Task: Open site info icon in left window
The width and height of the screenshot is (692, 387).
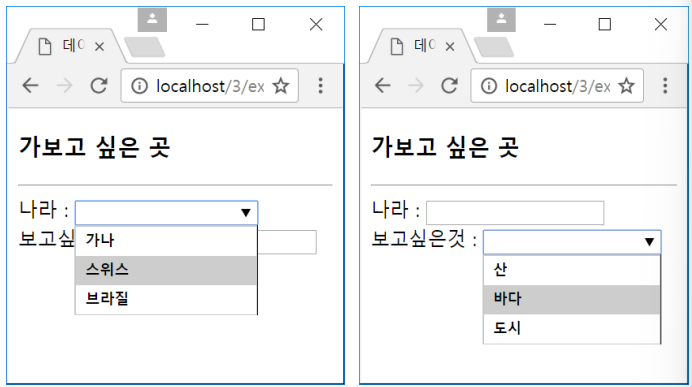Action: tap(139, 86)
